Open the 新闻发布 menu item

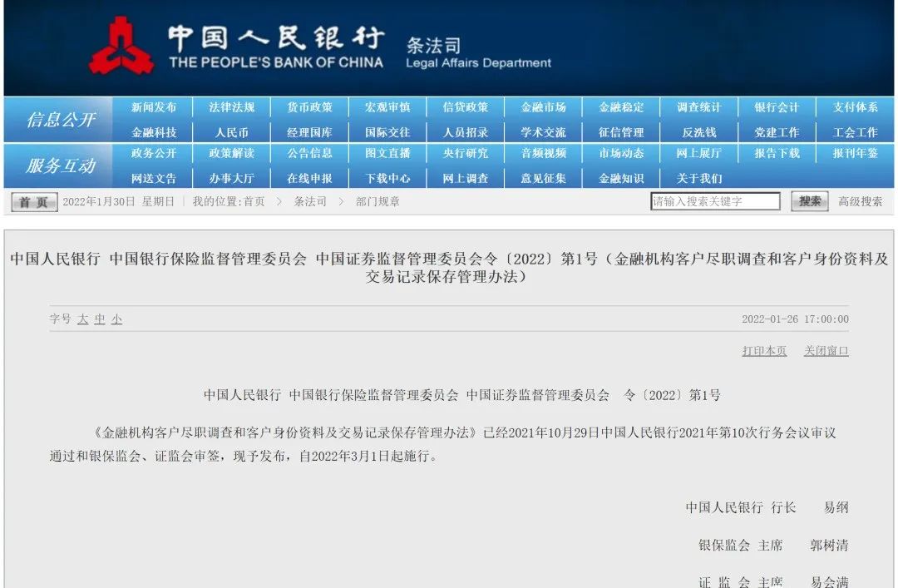pyautogui.click(x=154, y=107)
